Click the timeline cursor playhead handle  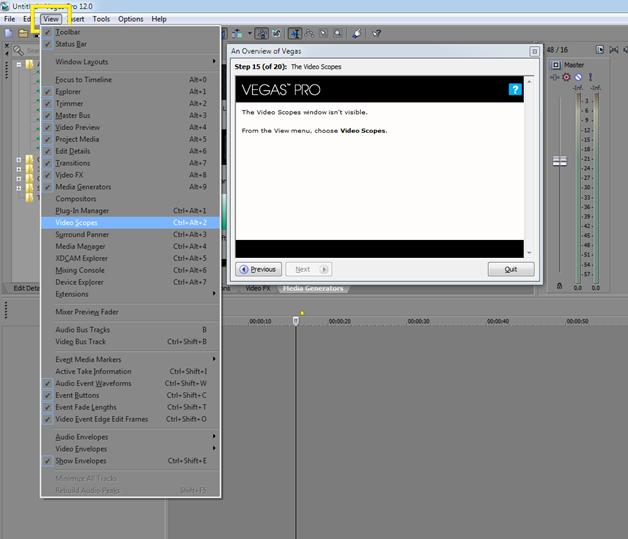[296, 321]
